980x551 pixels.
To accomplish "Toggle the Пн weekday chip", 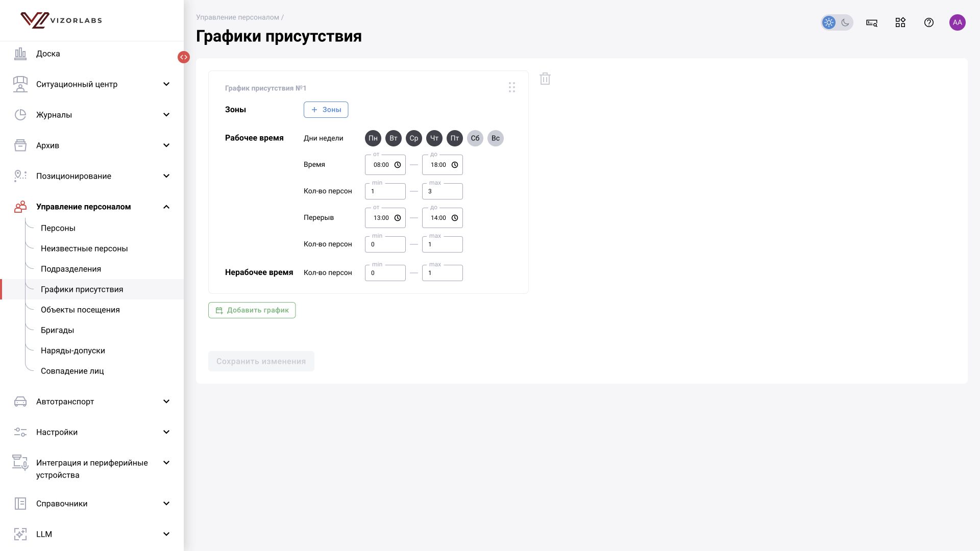I will click(x=373, y=138).
